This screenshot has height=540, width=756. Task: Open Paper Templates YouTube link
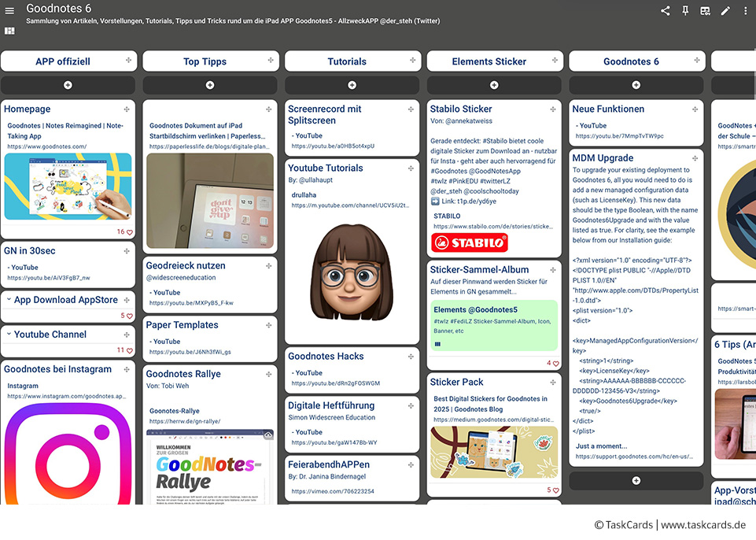[190, 352]
